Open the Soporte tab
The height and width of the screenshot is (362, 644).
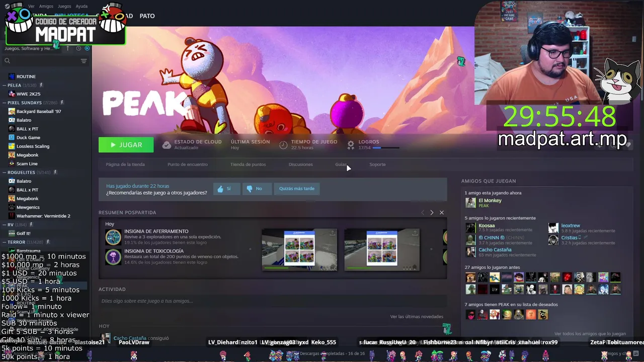tap(377, 164)
